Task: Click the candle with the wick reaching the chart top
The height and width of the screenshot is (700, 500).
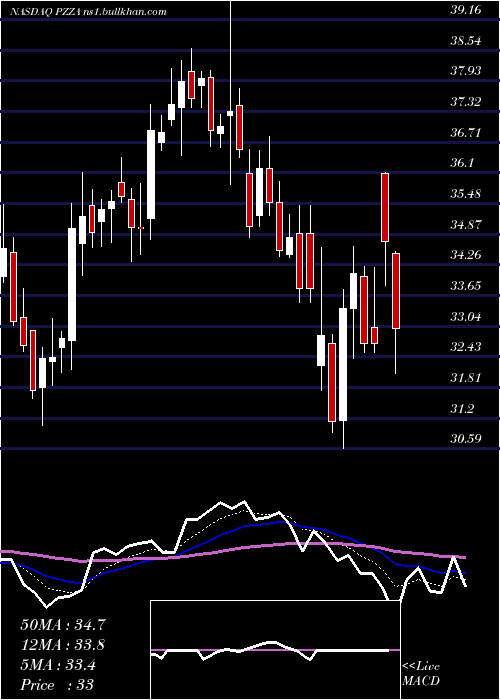Action: point(230,113)
